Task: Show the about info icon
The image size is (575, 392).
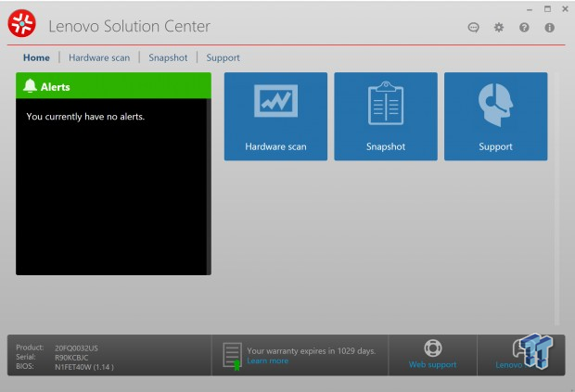Action: [x=549, y=28]
